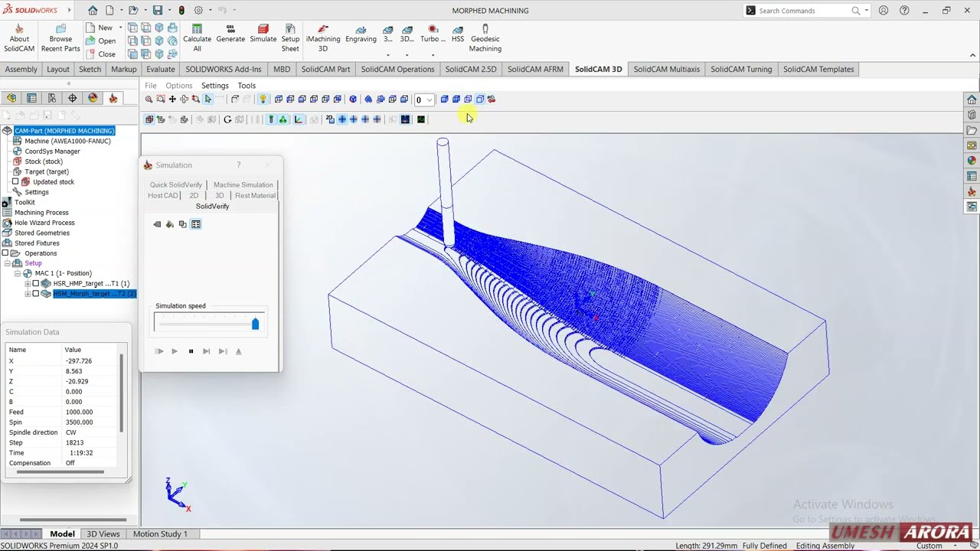This screenshot has height=551, width=980.
Task: Pause the simulation
Action: point(191,351)
